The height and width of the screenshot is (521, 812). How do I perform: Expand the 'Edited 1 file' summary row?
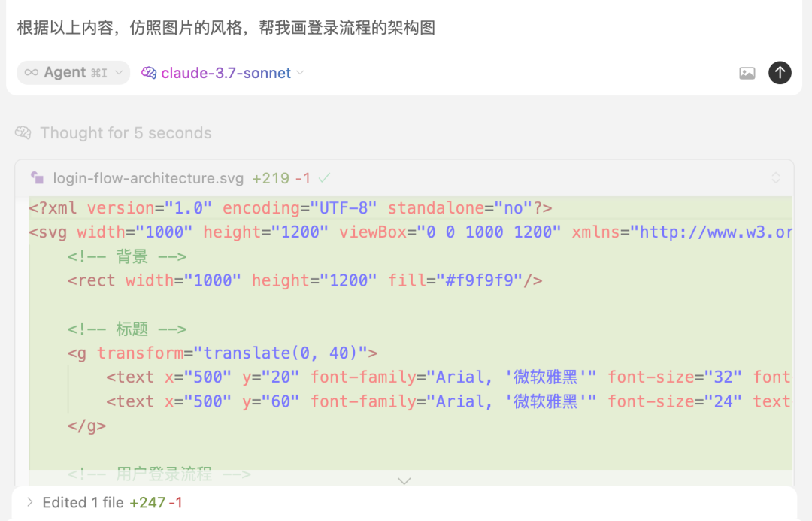pyautogui.click(x=29, y=502)
